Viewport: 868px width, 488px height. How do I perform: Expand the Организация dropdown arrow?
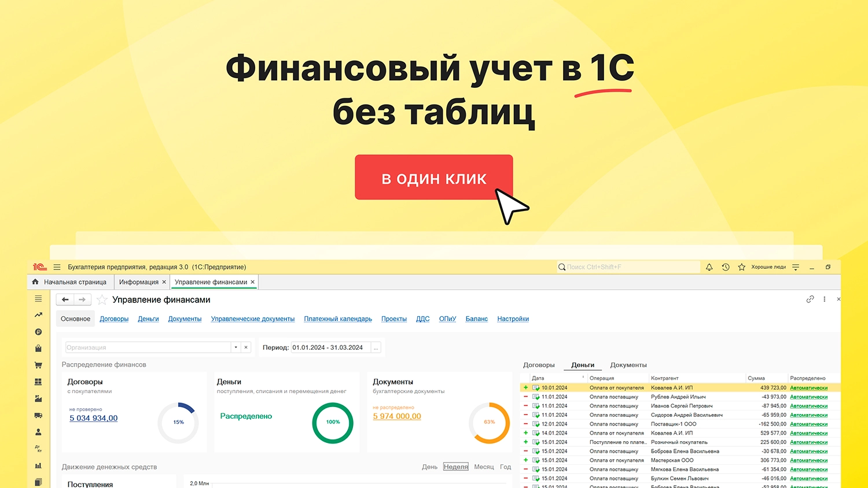point(236,347)
